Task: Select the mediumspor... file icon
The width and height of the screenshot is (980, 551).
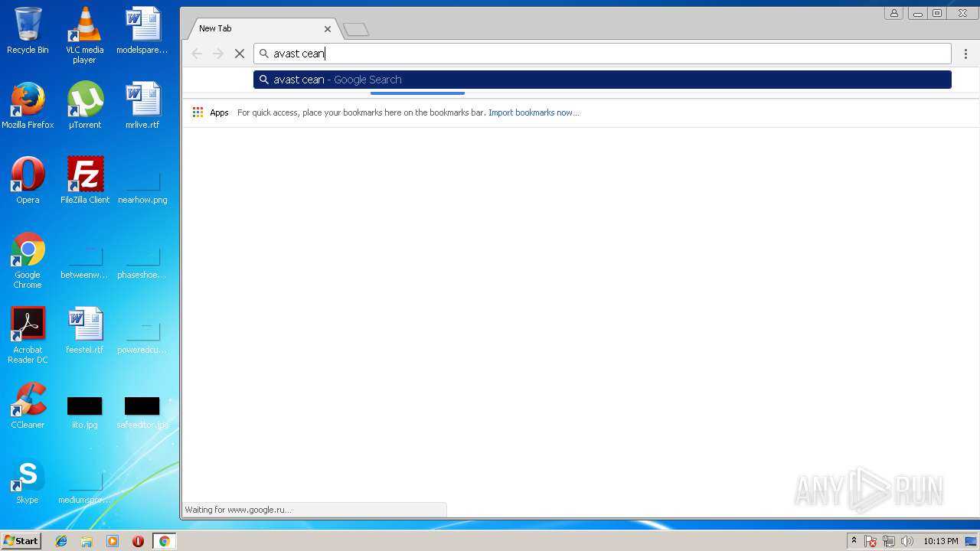Action: [84, 488]
